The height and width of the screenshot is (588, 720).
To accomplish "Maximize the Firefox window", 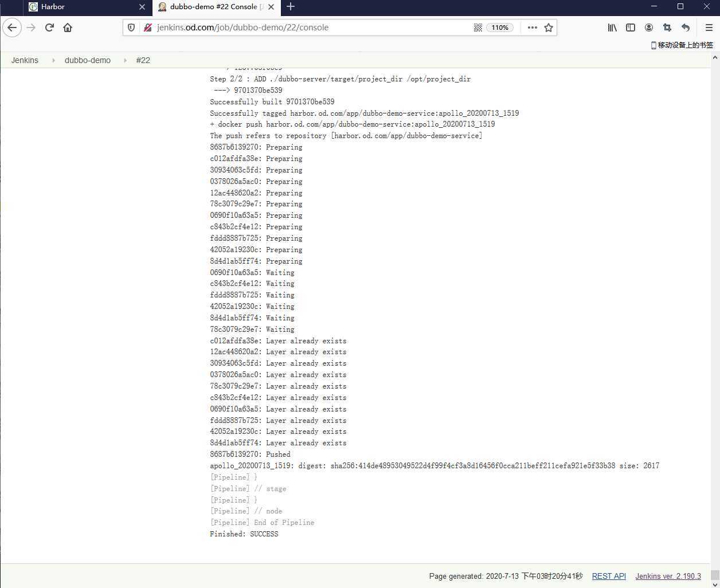I will (680, 6).
